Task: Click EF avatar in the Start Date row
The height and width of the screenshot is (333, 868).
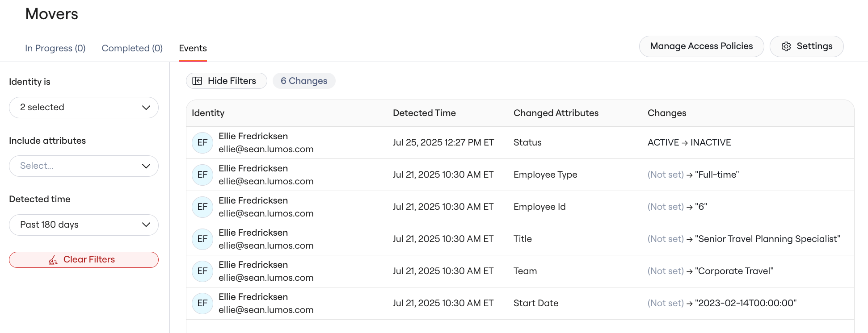Action: (202, 303)
